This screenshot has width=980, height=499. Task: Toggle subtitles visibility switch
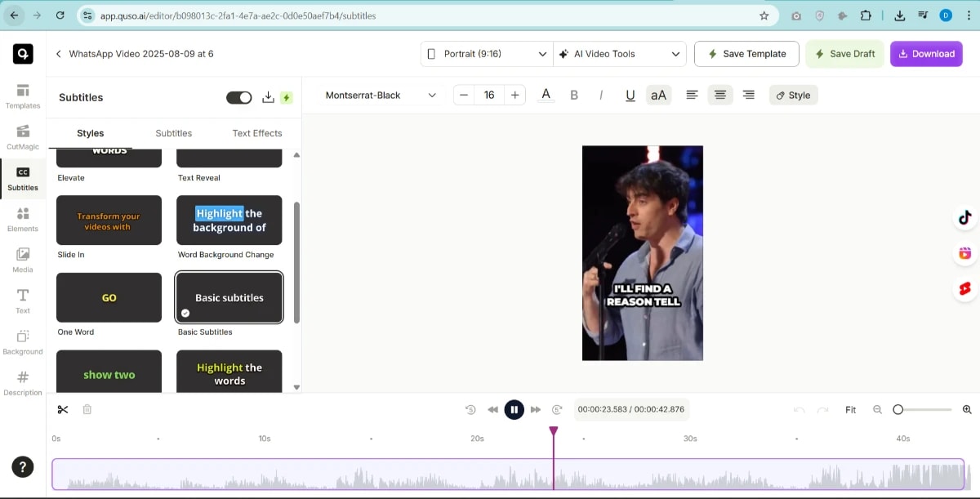tap(238, 96)
